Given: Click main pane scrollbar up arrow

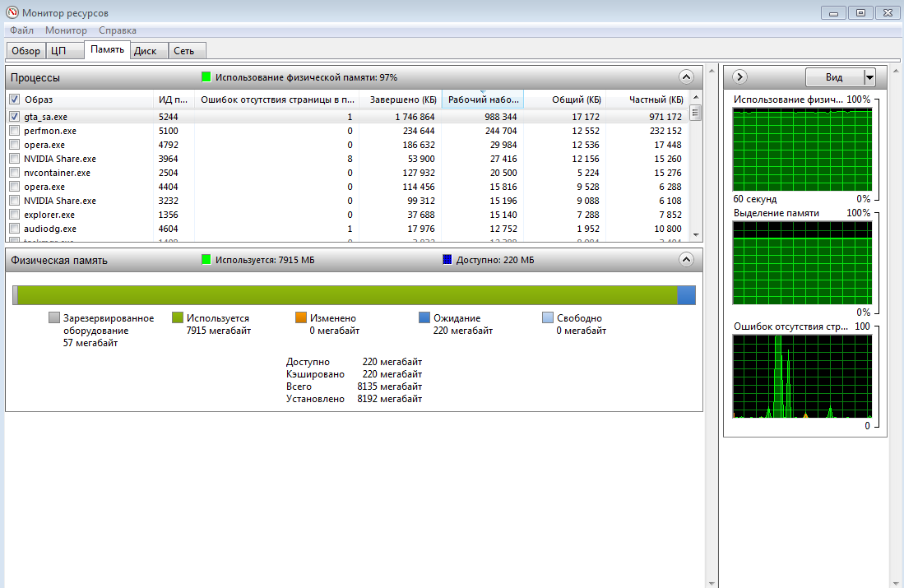Looking at the screenshot, I should (712, 71).
